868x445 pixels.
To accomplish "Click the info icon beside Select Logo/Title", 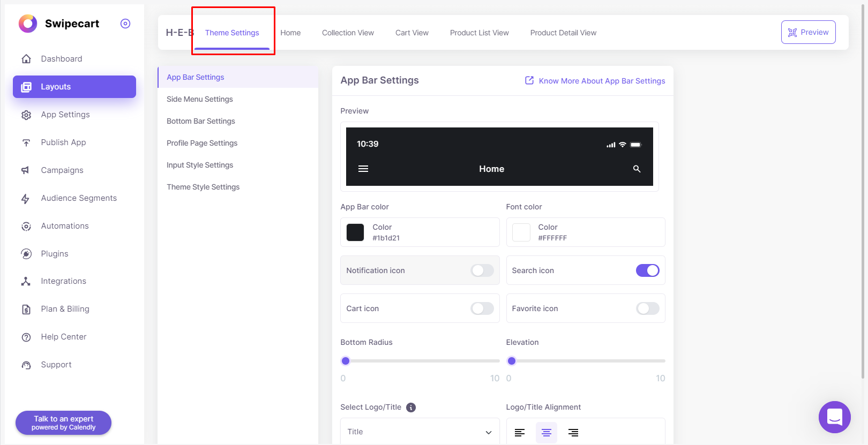I will (x=411, y=408).
